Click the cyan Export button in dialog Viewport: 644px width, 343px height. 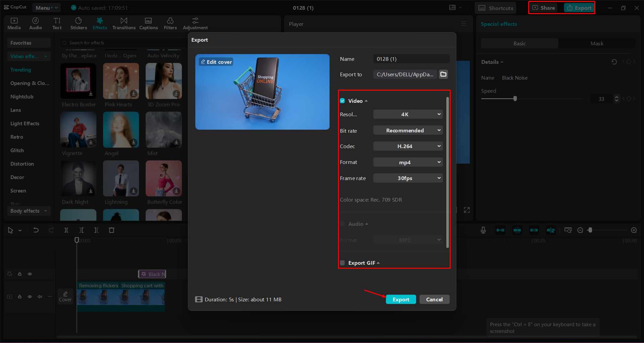pos(401,299)
